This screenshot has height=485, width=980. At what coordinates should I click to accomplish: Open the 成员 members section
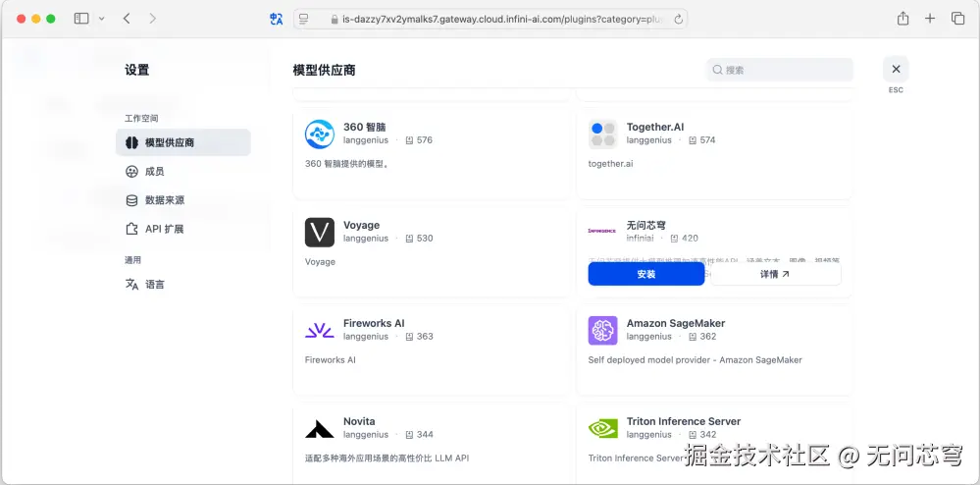pos(183,172)
